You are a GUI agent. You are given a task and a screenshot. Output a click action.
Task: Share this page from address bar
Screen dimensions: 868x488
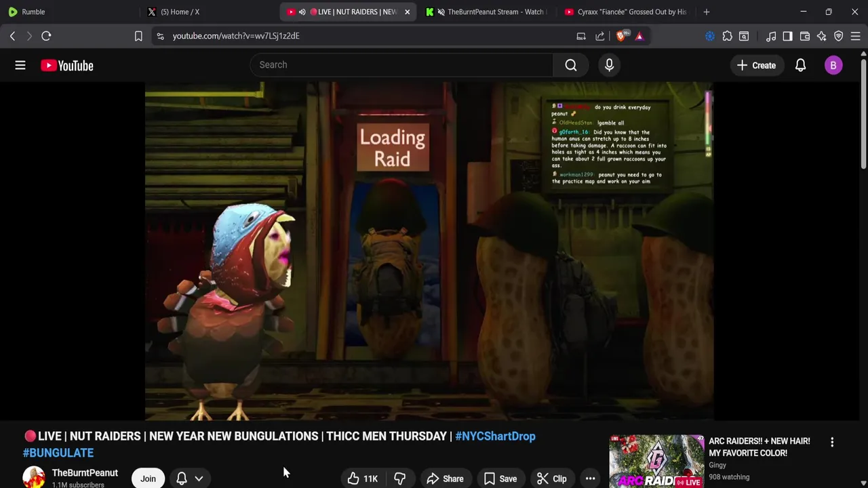pos(600,36)
